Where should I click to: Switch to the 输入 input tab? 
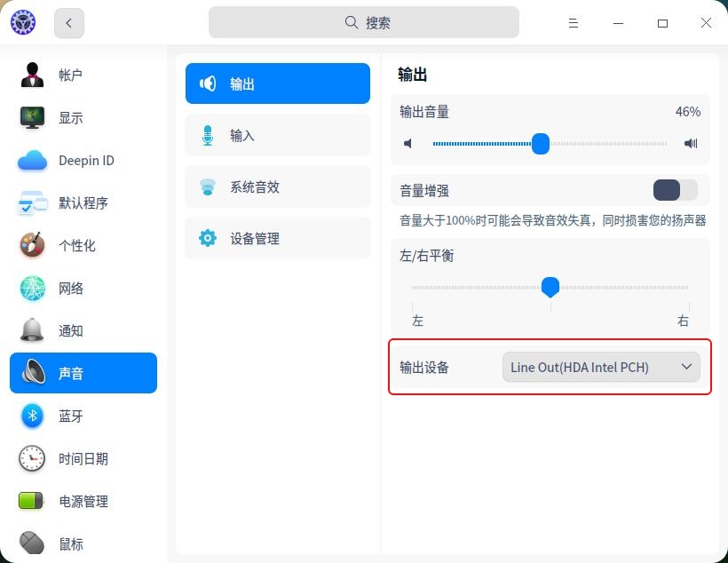[278, 135]
